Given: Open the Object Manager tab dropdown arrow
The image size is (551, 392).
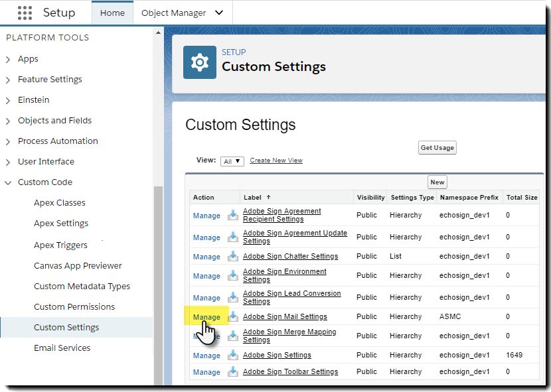Looking at the screenshot, I should click(219, 13).
